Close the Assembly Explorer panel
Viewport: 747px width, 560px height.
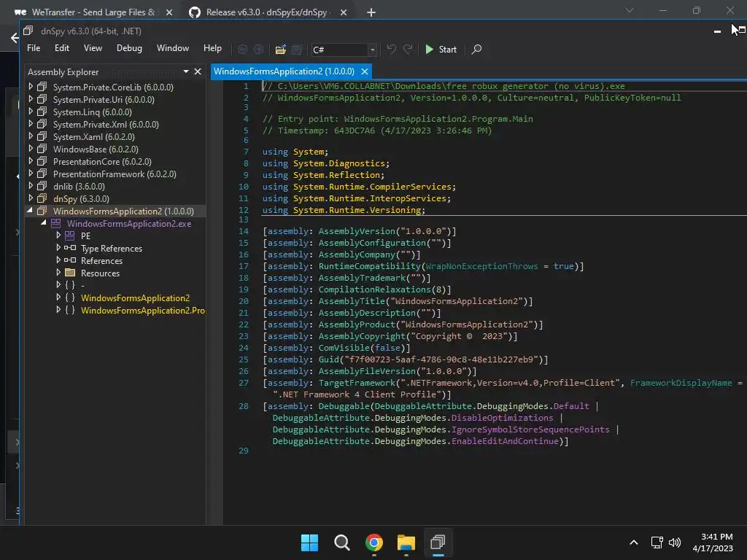[x=198, y=71]
